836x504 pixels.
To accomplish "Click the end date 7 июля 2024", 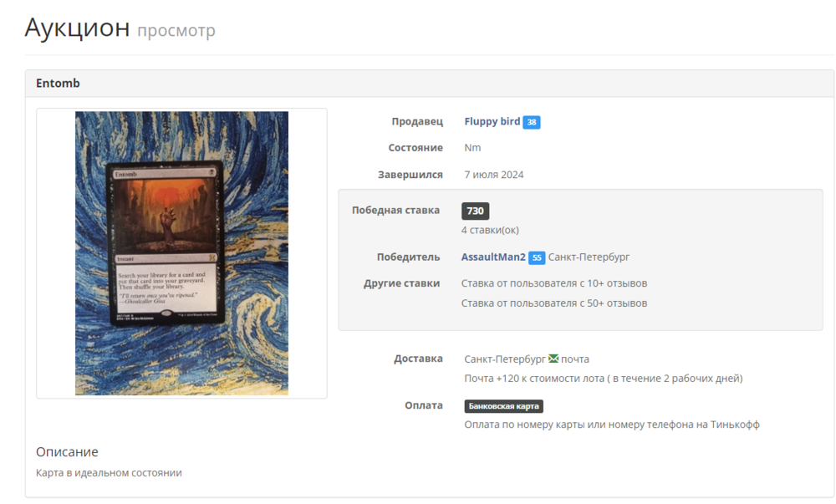I will coord(494,175).
